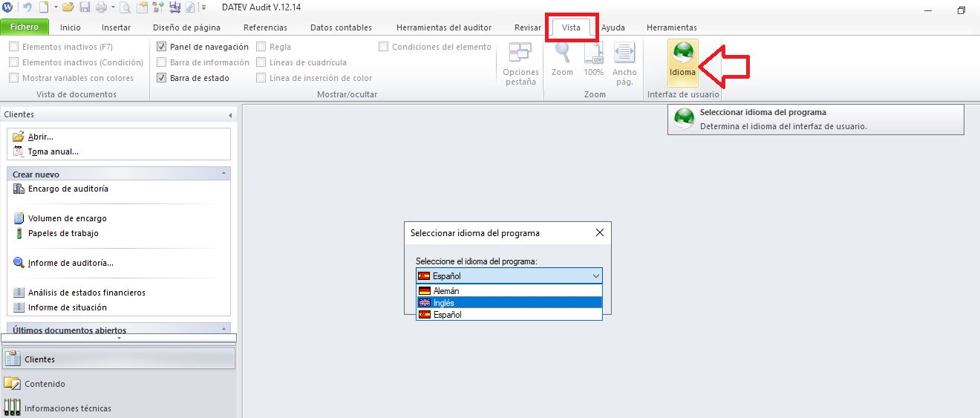980x418 pixels.
Task: Go to Herramientas del auditor tab
Action: 444,27
